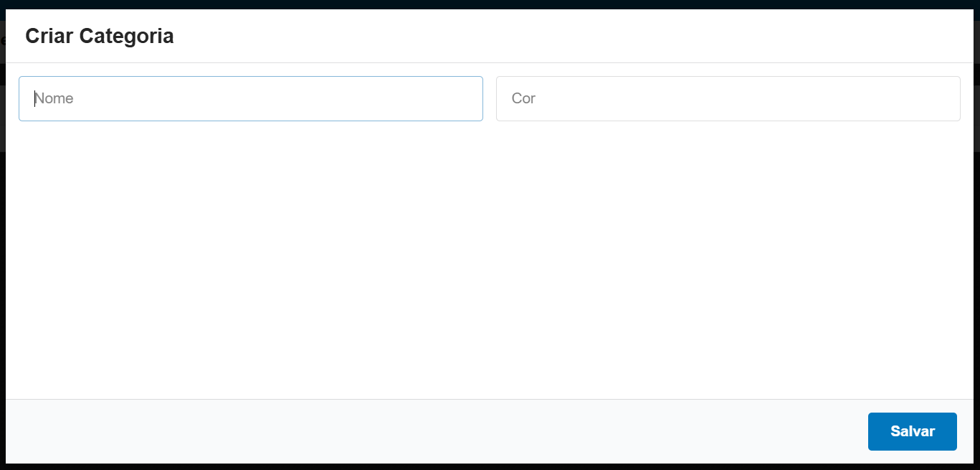Place the cursor in the Nome box
This screenshot has height=470, width=980.
point(250,99)
